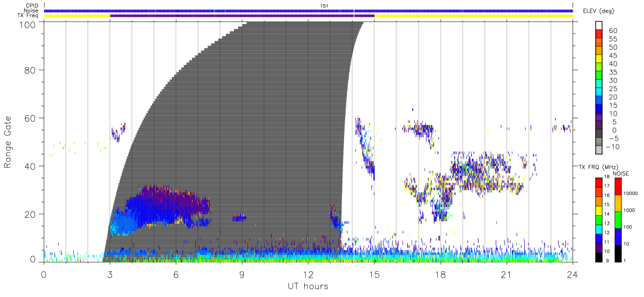
Task: Select the red noise swatch above 10000
Action: click(x=618, y=186)
